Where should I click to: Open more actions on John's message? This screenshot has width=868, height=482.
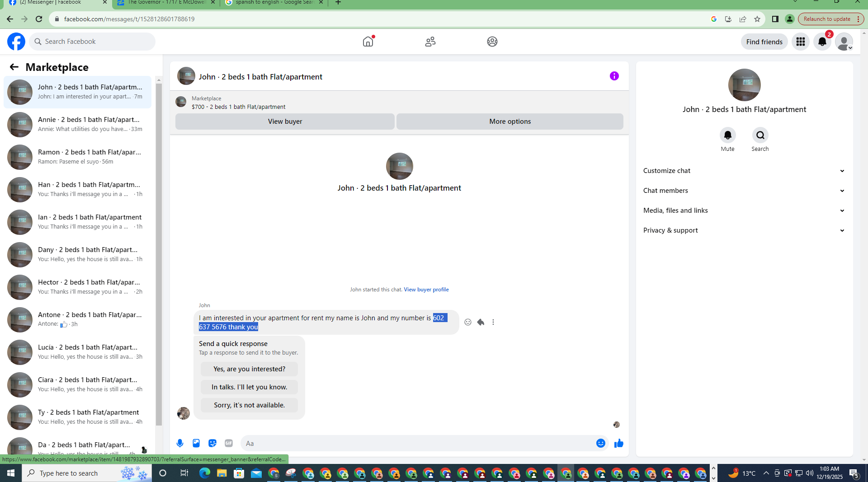point(493,322)
